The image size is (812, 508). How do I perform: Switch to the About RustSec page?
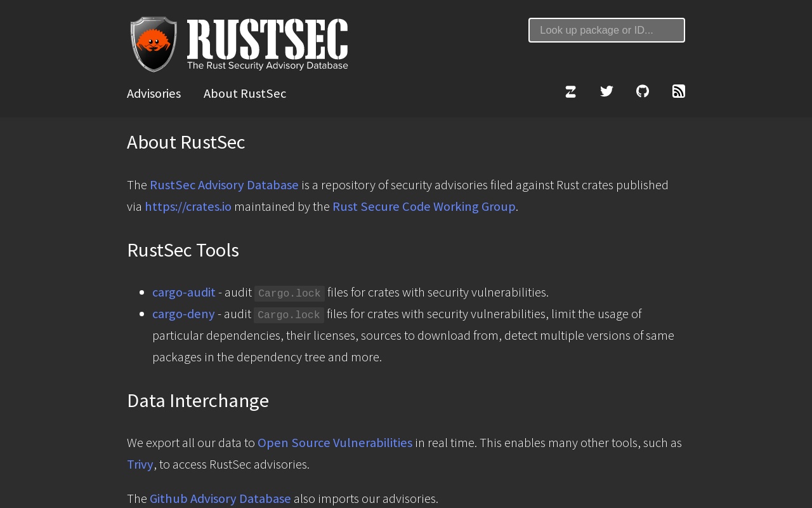[245, 93]
